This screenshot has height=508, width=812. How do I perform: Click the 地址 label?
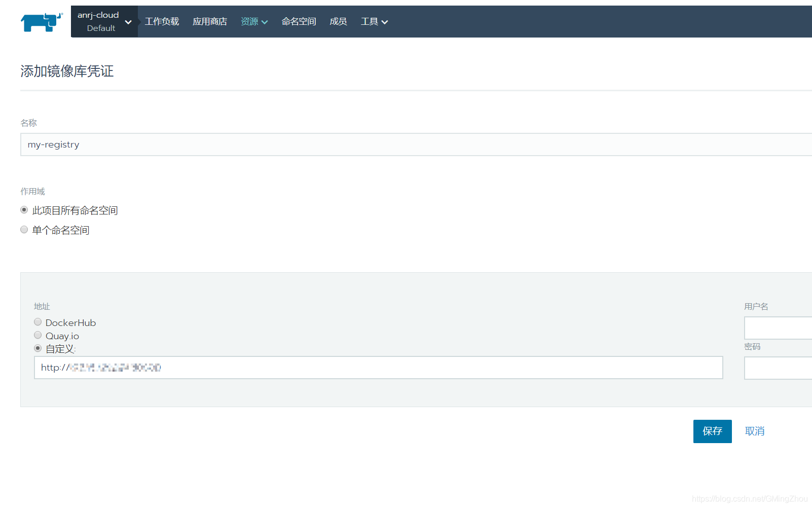42,306
